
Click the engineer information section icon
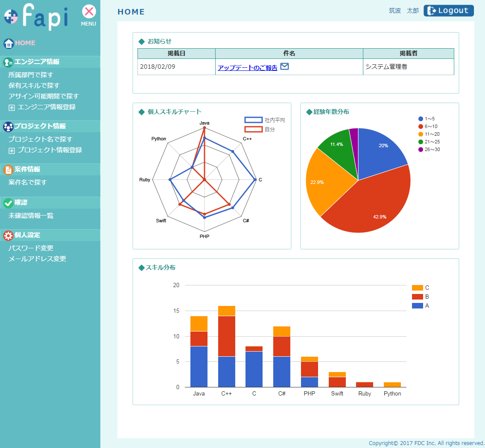8,62
